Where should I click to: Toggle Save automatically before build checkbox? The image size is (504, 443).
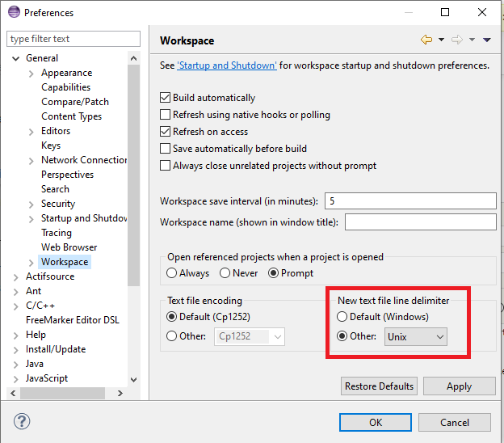click(x=166, y=149)
